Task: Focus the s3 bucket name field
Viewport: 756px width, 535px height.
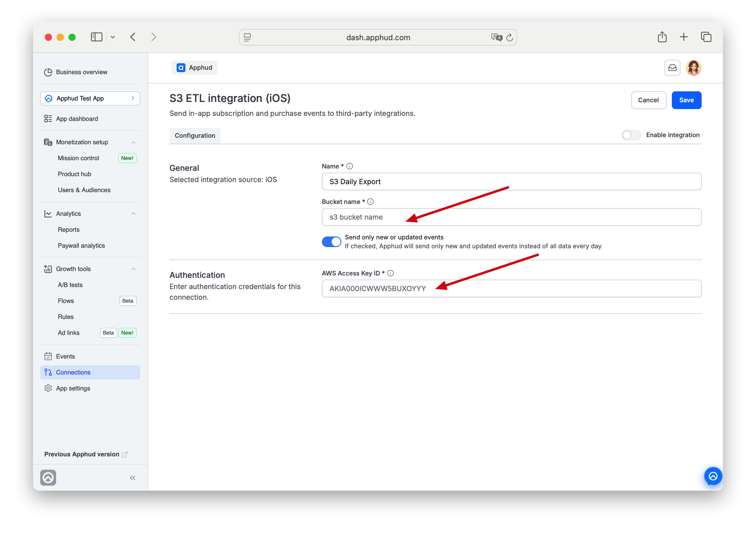Action: click(x=511, y=217)
